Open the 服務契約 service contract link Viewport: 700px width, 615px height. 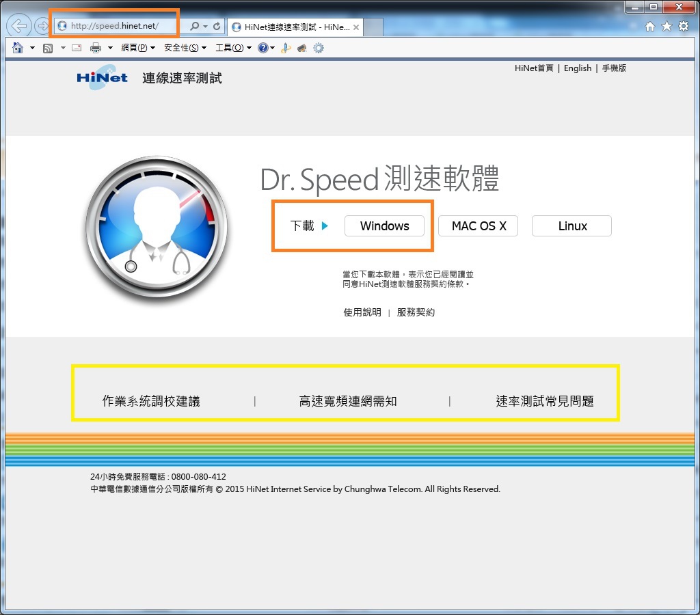point(416,312)
